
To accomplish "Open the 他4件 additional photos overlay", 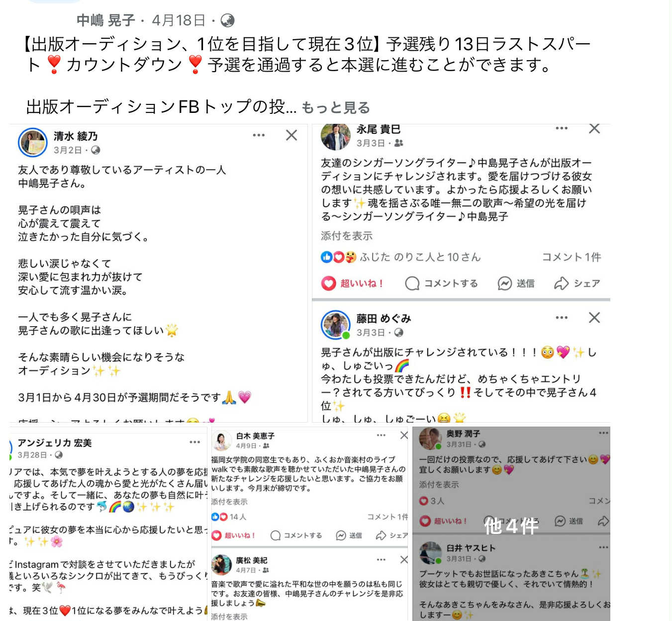I will pos(511,525).
